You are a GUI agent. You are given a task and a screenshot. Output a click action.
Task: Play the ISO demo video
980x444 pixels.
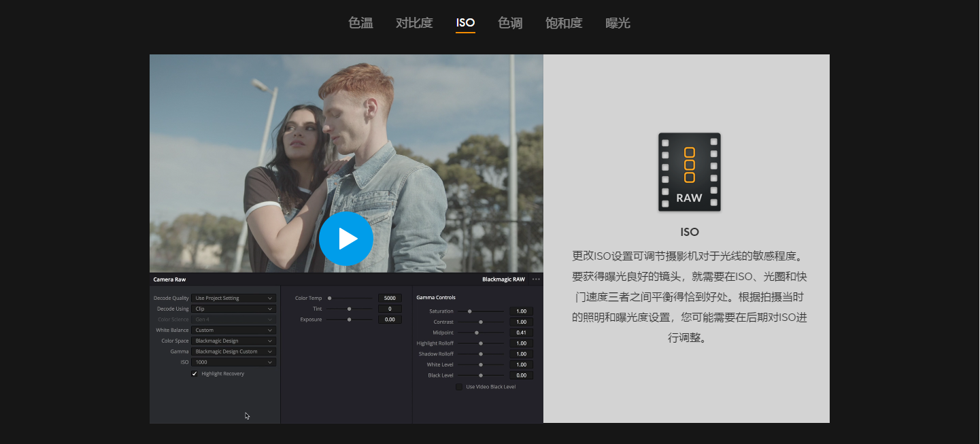(x=346, y=239)
